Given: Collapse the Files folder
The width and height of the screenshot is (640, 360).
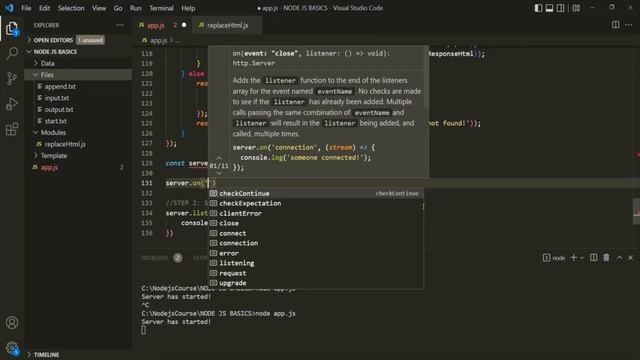Looking at the screenshot, I should coord(78,75).
